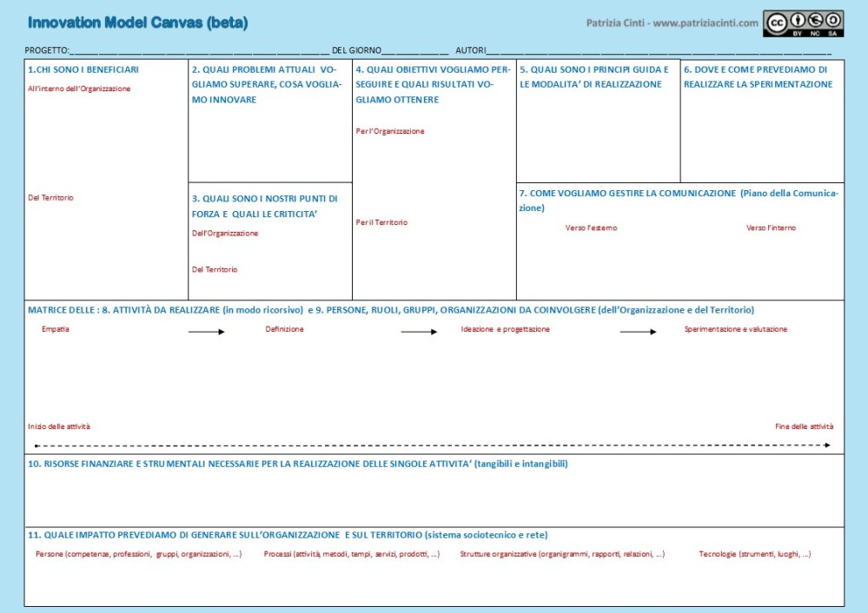Select the '10. Risorse finanziarie' section heading
The image size is (868, 613).
pyautogui.click(x=297, y=465)
